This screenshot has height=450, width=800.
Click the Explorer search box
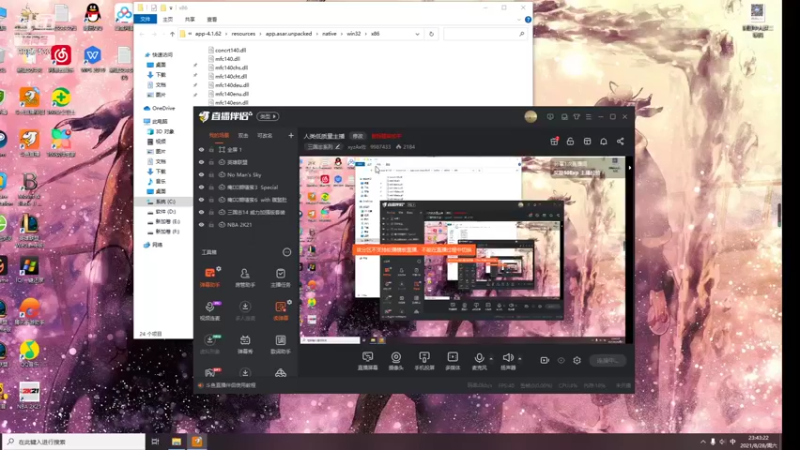[x=485, y=34]
